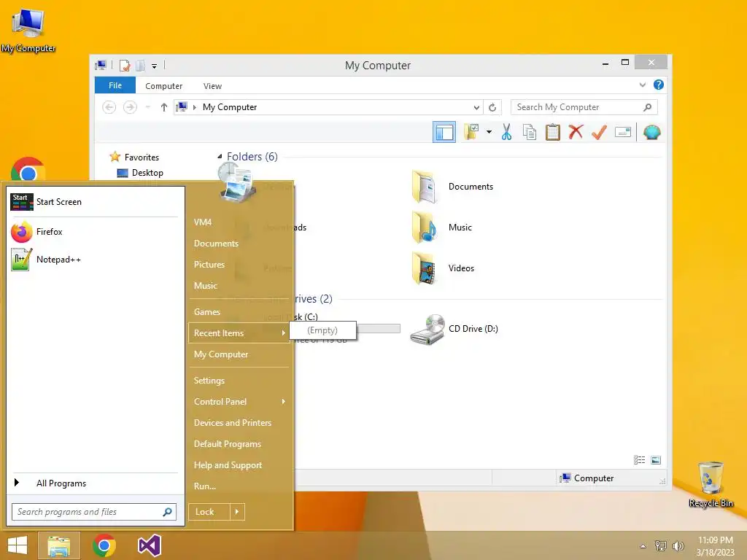Screen dimensions: 747x560
Task: Open Visual Studio from the taskbar
Action: tap(150, 545)
